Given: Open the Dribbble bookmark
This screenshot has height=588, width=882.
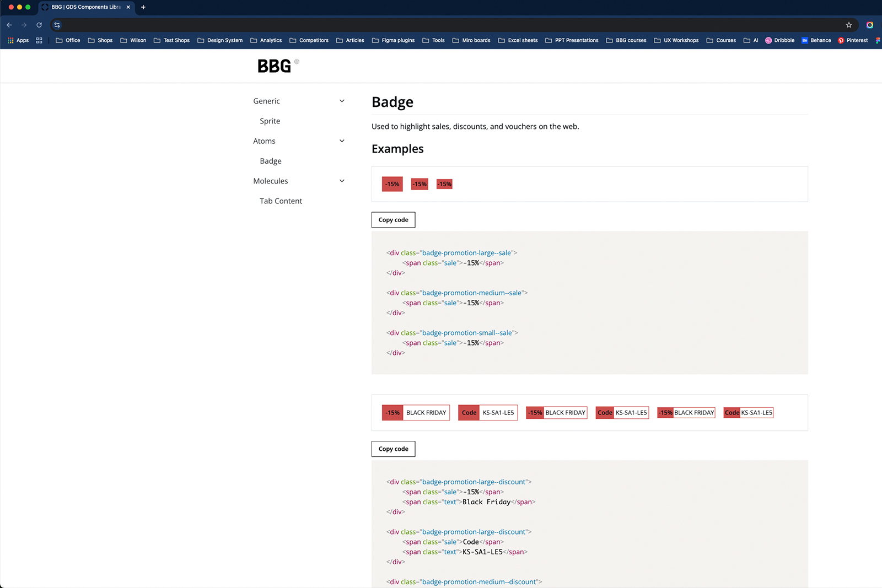Looking at the screenshot, I should pyautogui.click(x=779, y=40).
